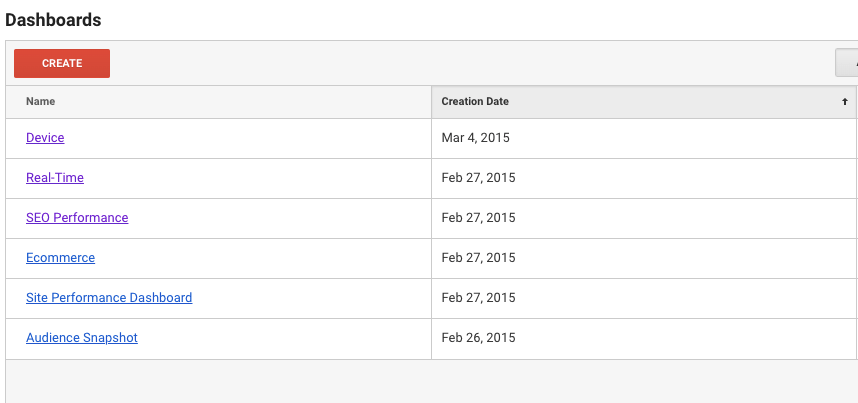The width and height of the screenshot is (858, 403).
Task: Click the red CREATE button
Action: [x=62, y=63]
